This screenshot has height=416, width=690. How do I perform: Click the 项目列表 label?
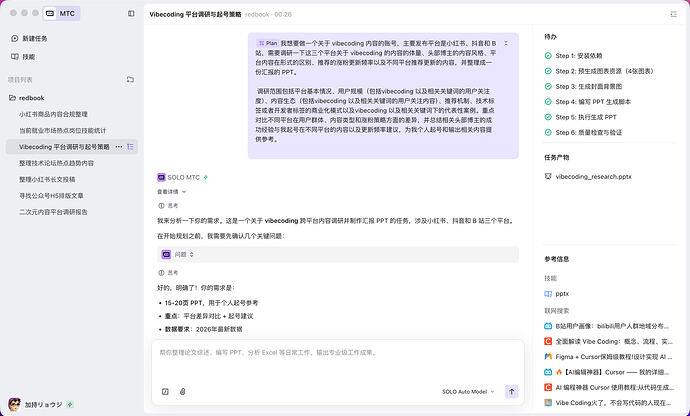[x=20, y=80]
